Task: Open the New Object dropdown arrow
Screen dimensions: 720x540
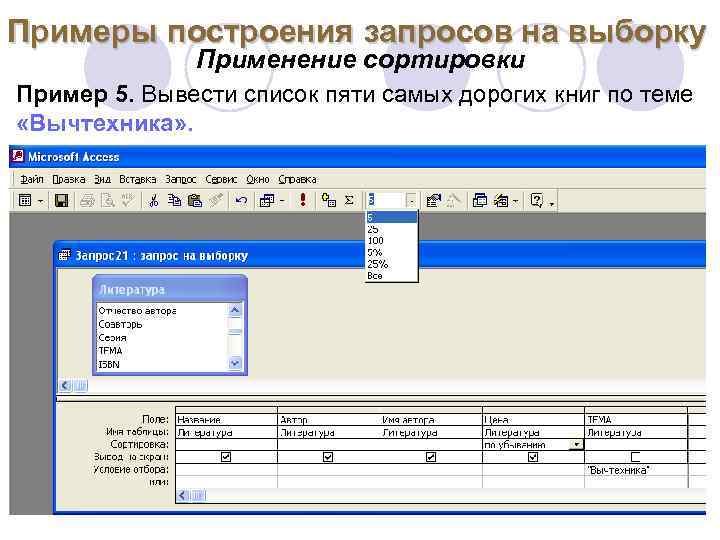Action: 516,201
